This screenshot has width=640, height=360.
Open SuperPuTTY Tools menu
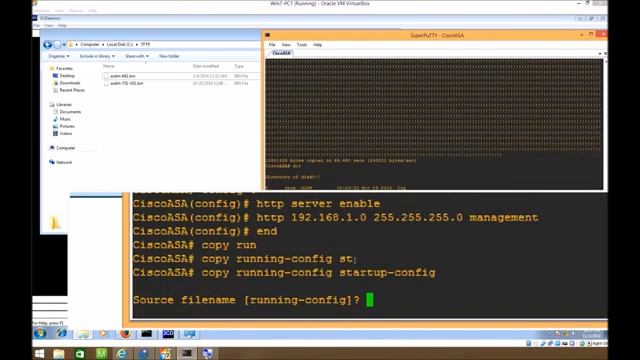[x=302, y=45]
